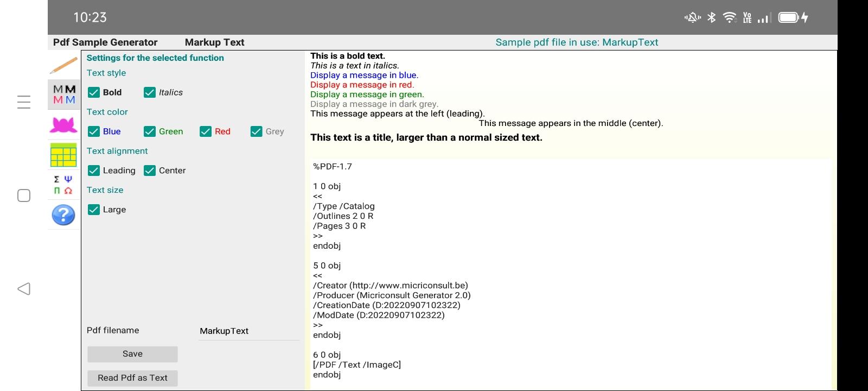The image size is (868, 391).
Task: Click the Pdf Sample Generator title
Action: pyautogui.click(x=105, y=42)
